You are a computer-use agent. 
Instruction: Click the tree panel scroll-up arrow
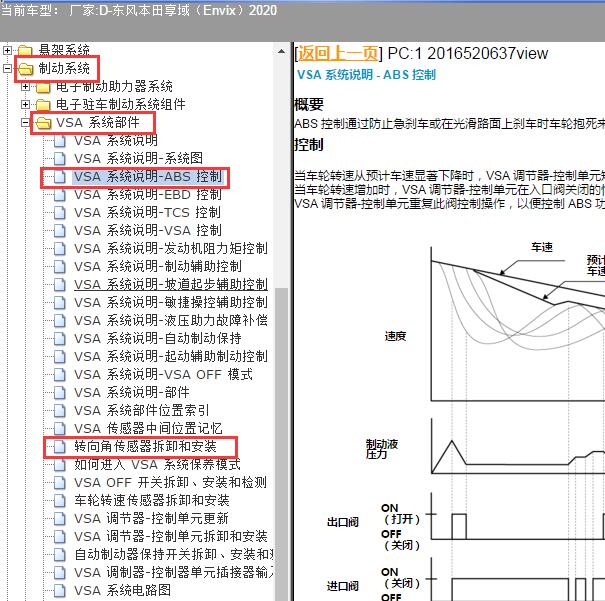282,51
